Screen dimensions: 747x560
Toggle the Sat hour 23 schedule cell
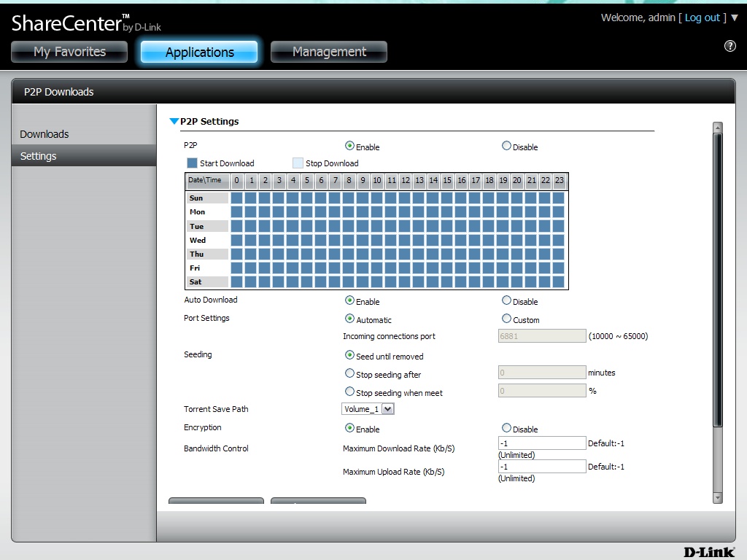[559, 282]
